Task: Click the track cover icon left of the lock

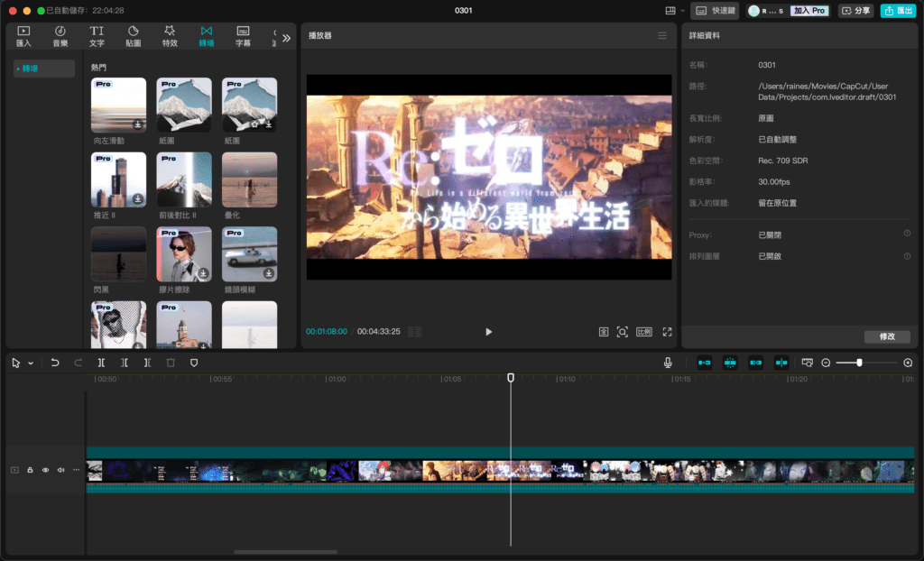Action: [14, 470]
